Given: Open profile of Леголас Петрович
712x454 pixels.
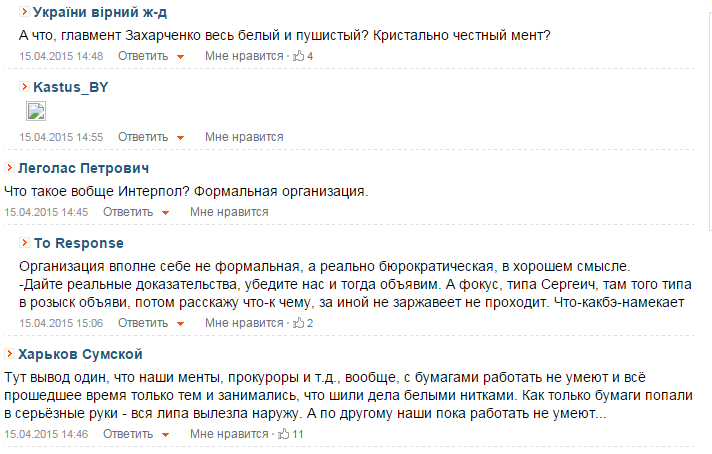Looking at the screenshot, I should pyautogui.click(x=84, y=168).
